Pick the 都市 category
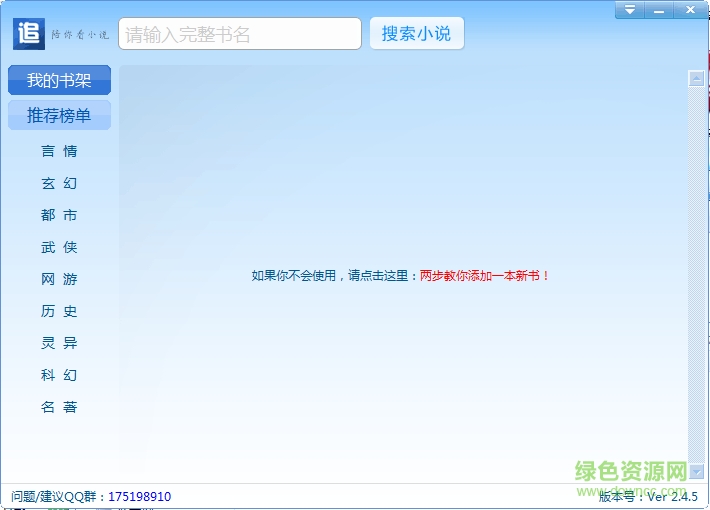The image size is (710, 510). click(x=59, y=215)
